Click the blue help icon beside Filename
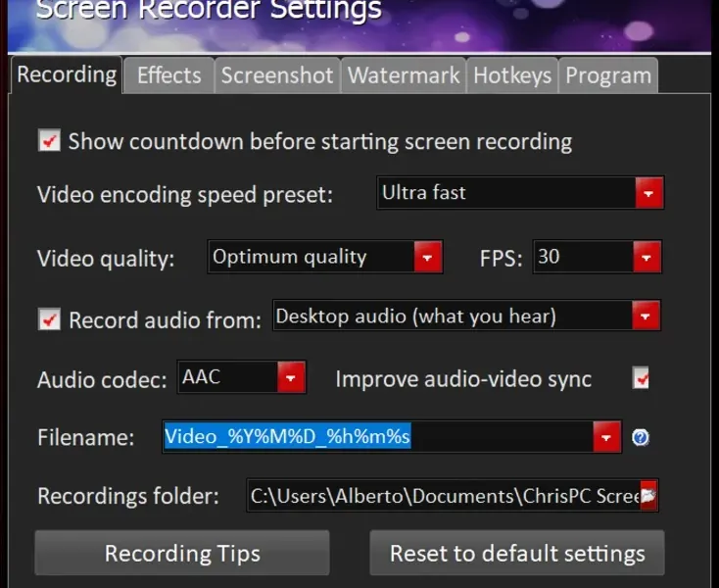The width and height of the screenshot is (719, 588). pos(641,437)
